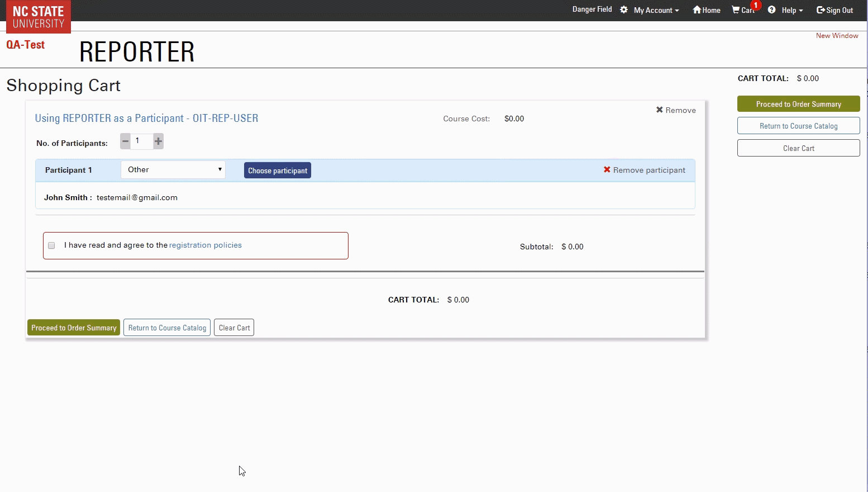Click the testemail@gmail.com participant email

(x=137, y=197)
